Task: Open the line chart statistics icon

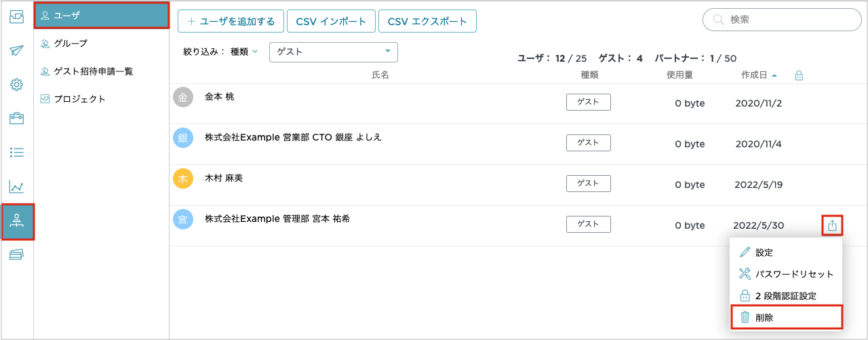Action: click(17, 187)
